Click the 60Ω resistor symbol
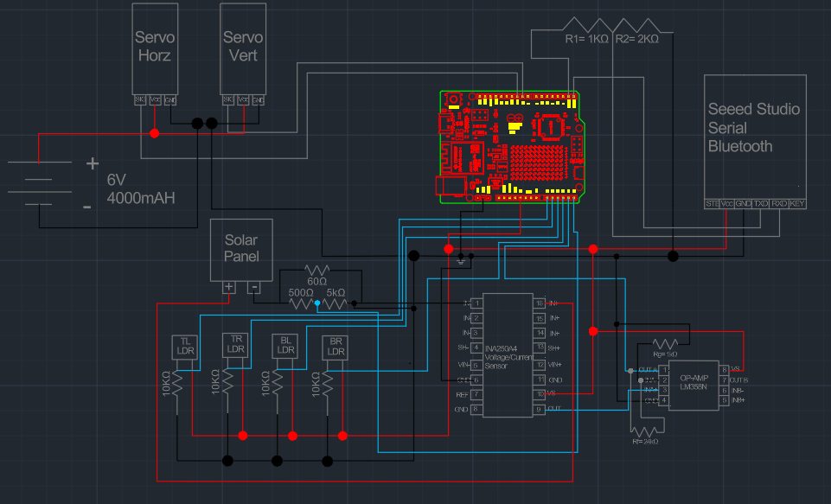The height and width of the screenshot is (504, 831). coord(317,271)
